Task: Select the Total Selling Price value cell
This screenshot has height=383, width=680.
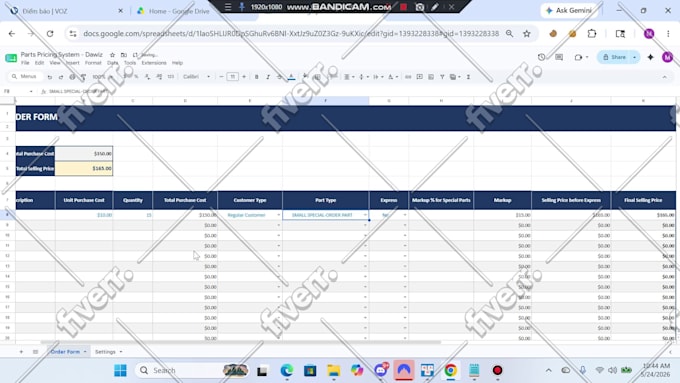Action: click(x=84, y=168)
